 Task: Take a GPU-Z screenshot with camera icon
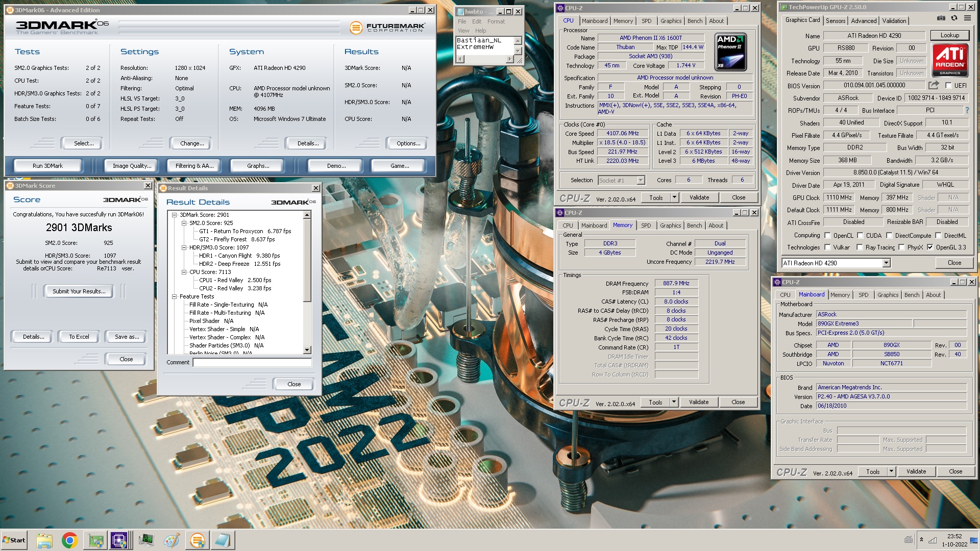click(x=941, y=18)
